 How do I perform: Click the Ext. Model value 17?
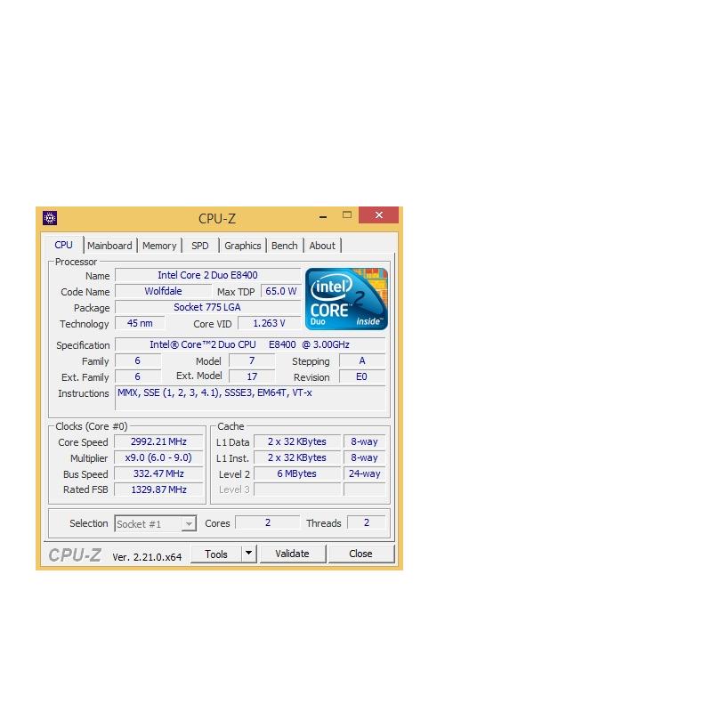click(x=252, y=376)
